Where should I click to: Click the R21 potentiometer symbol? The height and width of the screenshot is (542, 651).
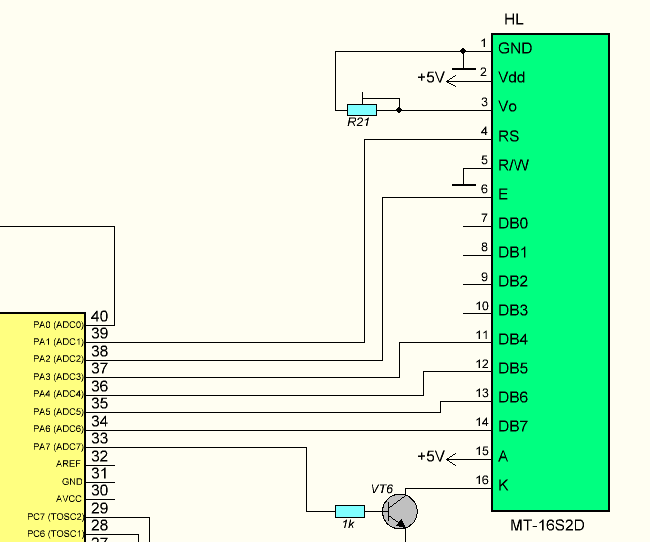(361, 109)
